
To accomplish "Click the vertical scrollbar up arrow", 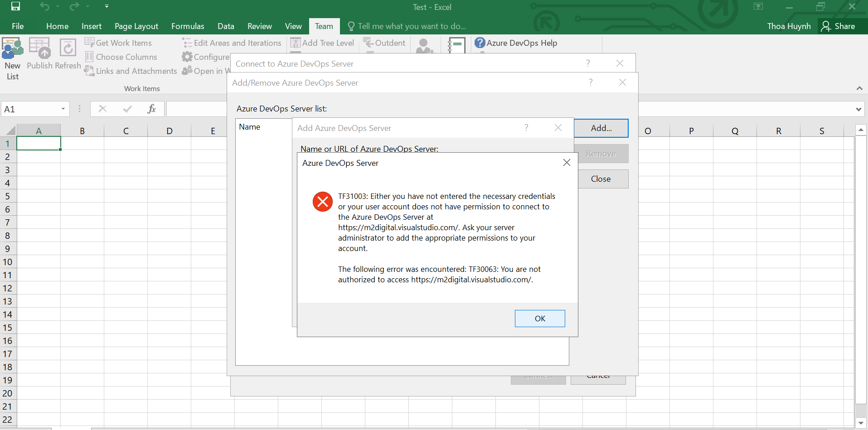I will click(x=861, y=130).
